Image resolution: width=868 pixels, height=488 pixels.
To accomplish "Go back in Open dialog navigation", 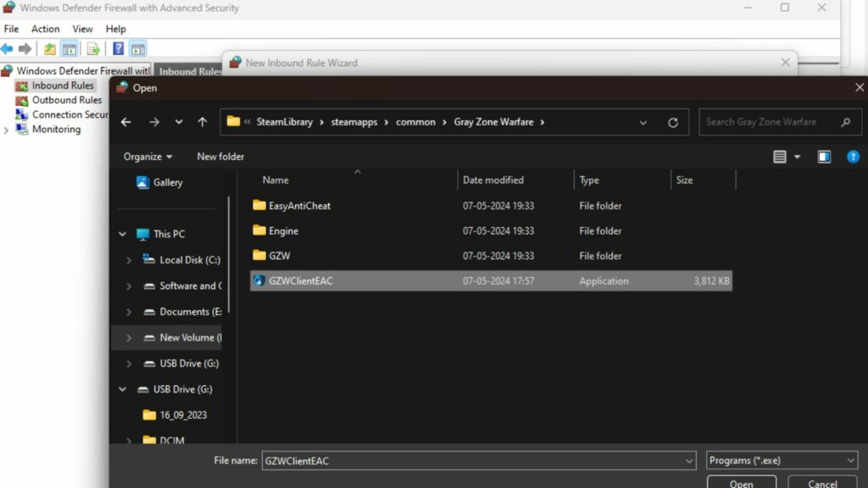I will [x=126, y=122].
